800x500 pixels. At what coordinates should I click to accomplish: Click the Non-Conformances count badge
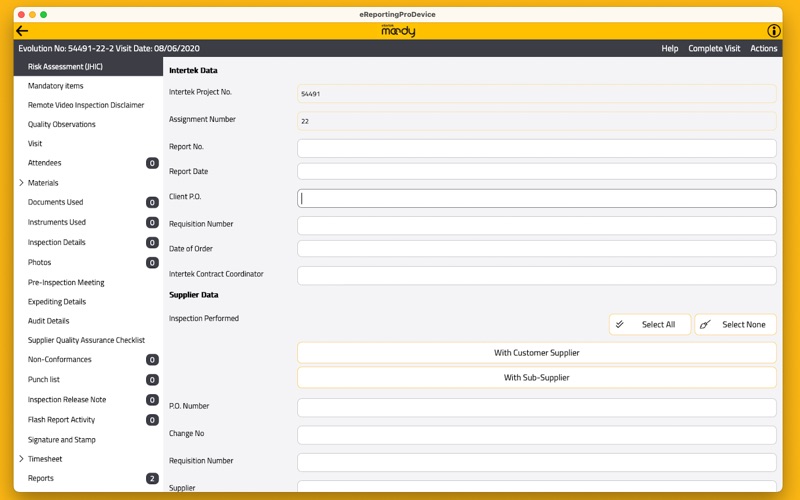152,360
